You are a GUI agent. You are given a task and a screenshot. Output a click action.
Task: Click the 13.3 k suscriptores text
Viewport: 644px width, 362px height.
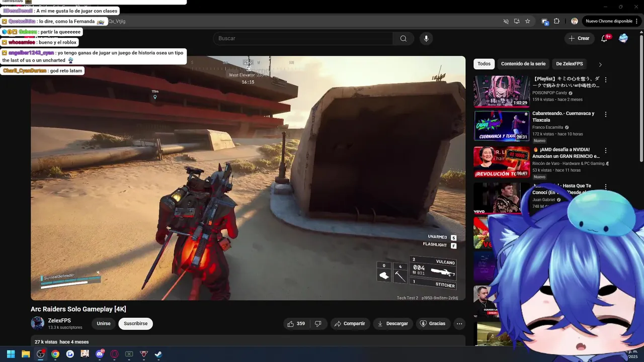pos(65,328)
